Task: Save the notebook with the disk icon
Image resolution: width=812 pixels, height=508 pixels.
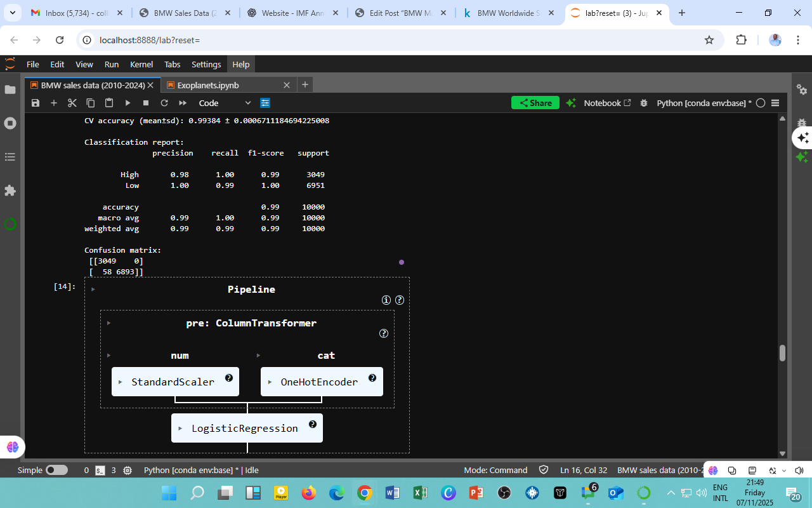Action: pyautogui.click(x=36, y=103)
